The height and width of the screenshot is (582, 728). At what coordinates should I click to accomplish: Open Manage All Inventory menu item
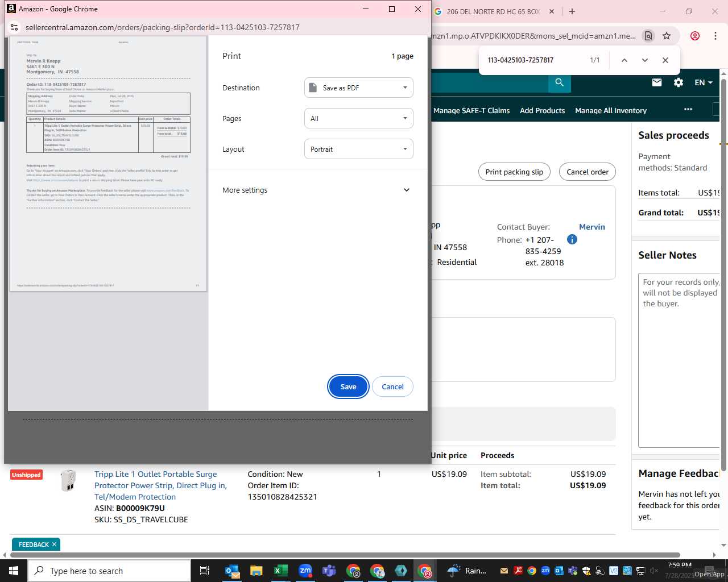[x=611, y=110]
